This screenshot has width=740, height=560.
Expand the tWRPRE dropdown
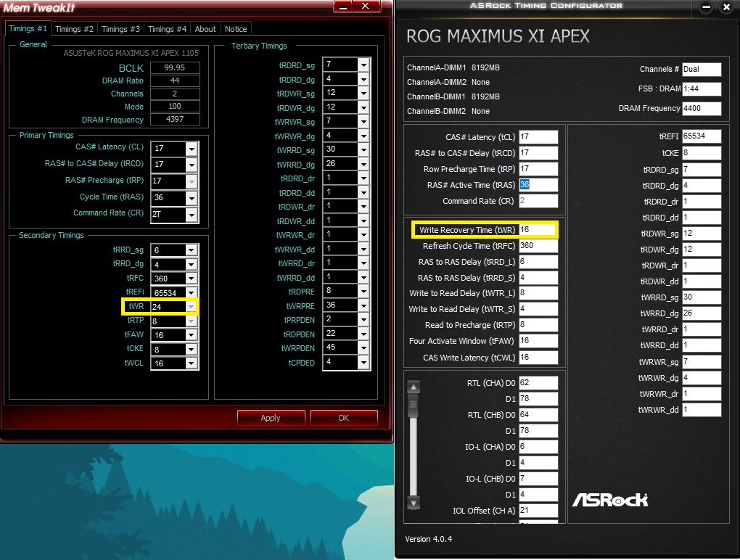(363, 305)
